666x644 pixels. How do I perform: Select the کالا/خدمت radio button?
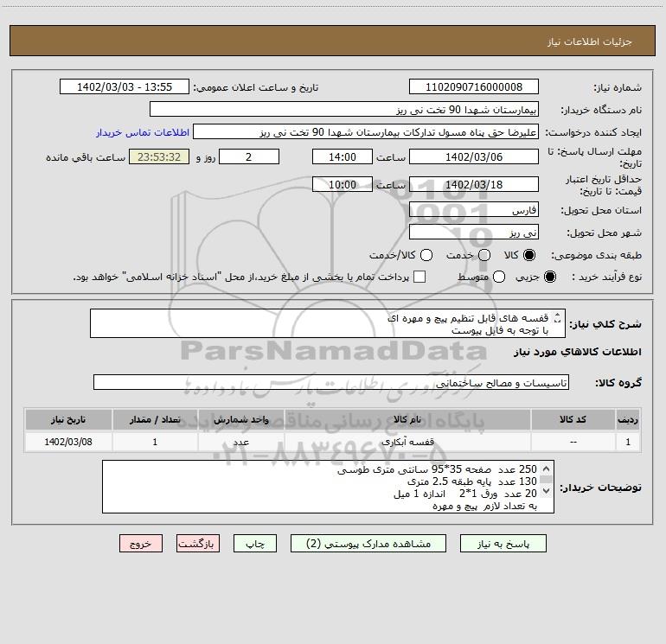point(426,255)
